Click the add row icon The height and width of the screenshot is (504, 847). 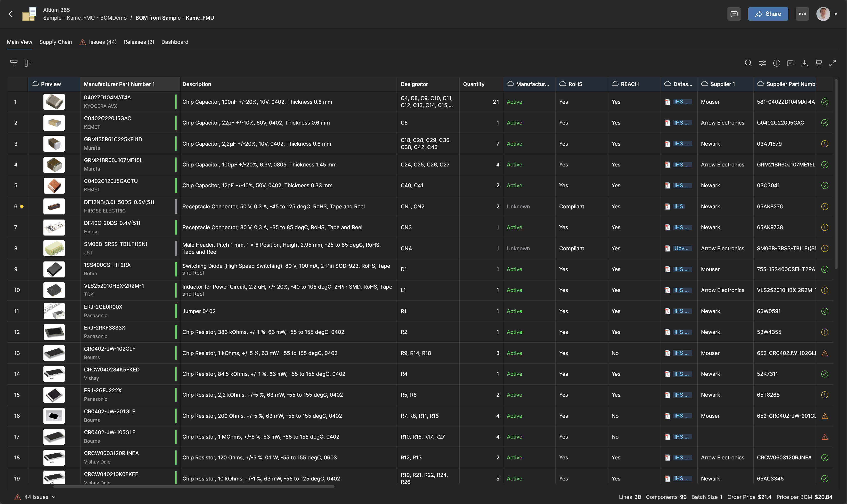[14, 63]
